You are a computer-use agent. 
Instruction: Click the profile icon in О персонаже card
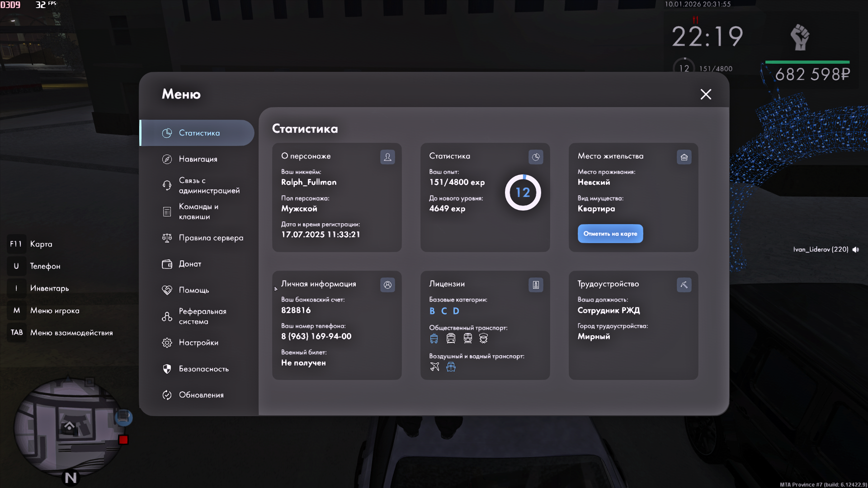pyautogui.click(x=387, y=157)
